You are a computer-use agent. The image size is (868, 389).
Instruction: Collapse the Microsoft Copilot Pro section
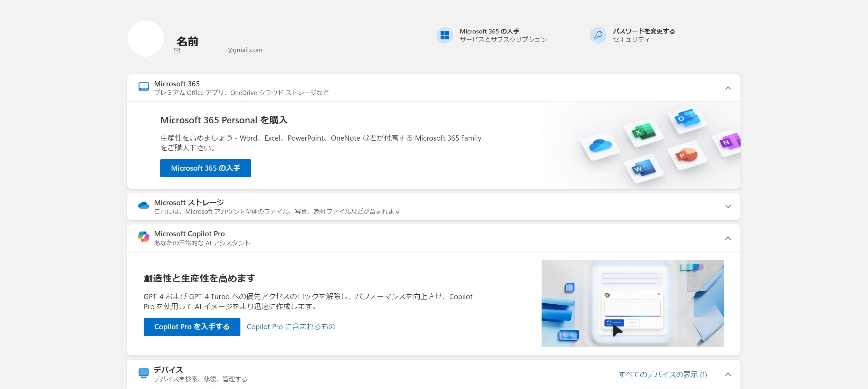pos(728,238)
